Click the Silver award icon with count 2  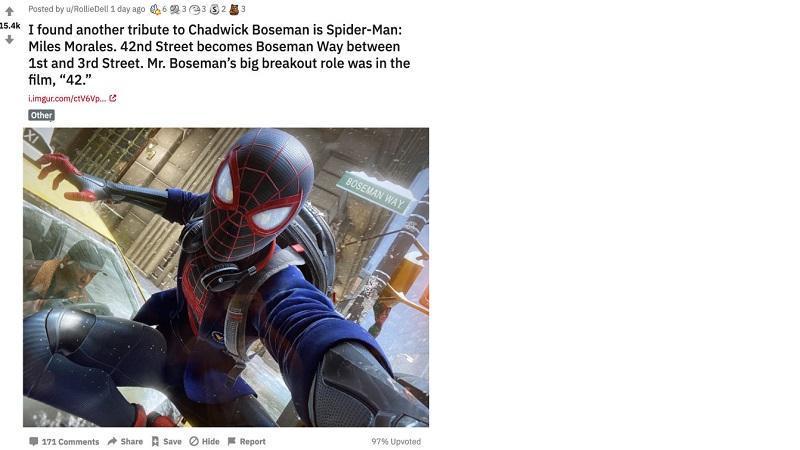215,9
